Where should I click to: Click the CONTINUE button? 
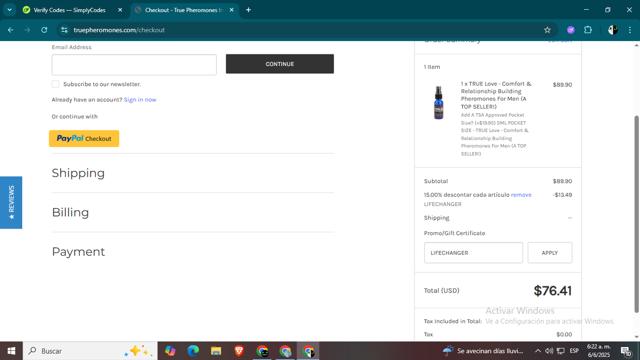pos(280,64)
